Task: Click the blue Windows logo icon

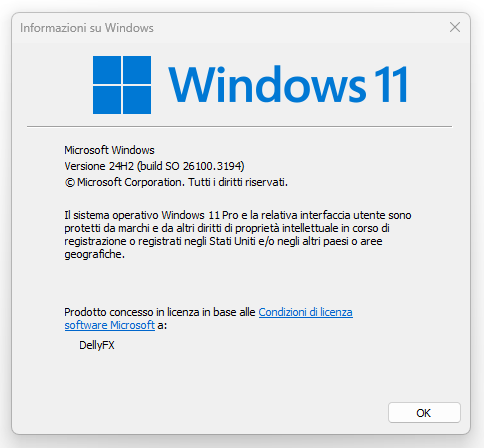Action: click(x=122, y=85)
